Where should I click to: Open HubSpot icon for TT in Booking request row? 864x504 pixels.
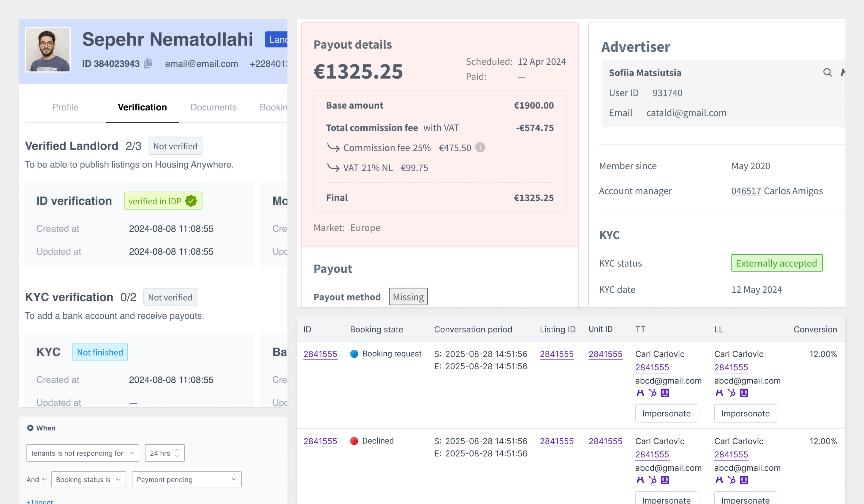653,393
